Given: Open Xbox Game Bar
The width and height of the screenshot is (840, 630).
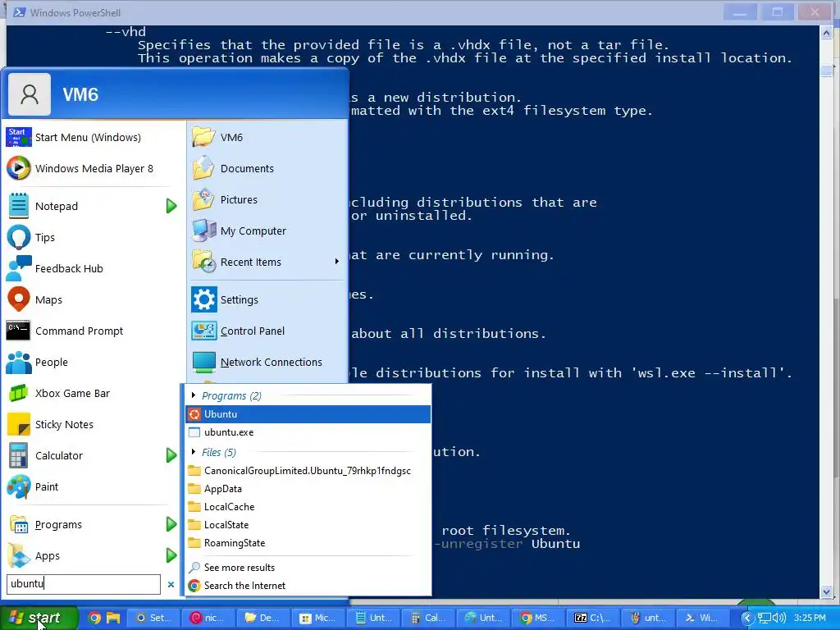Looking at the screenshot, I should 94,393.
